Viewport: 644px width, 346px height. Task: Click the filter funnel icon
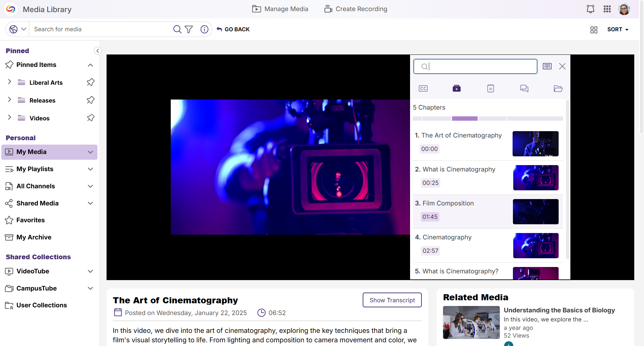coord(189,29)
